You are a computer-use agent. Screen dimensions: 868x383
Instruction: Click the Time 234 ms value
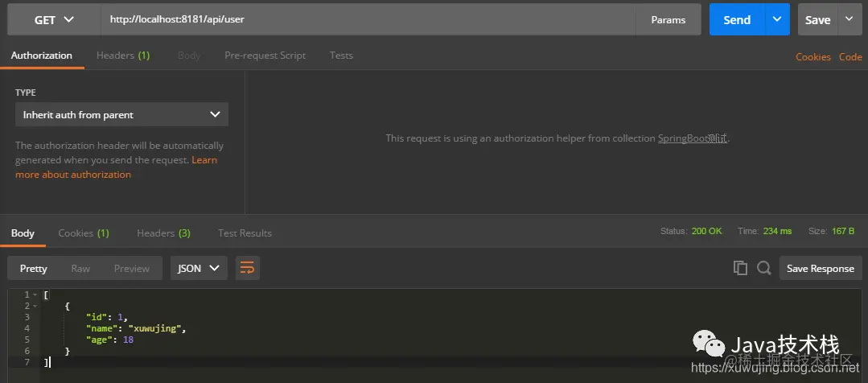tap(777, 231)
